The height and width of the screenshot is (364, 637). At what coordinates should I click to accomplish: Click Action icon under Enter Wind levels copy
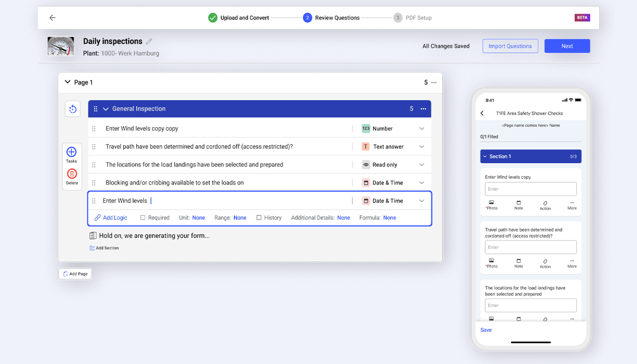coord(545,203)
